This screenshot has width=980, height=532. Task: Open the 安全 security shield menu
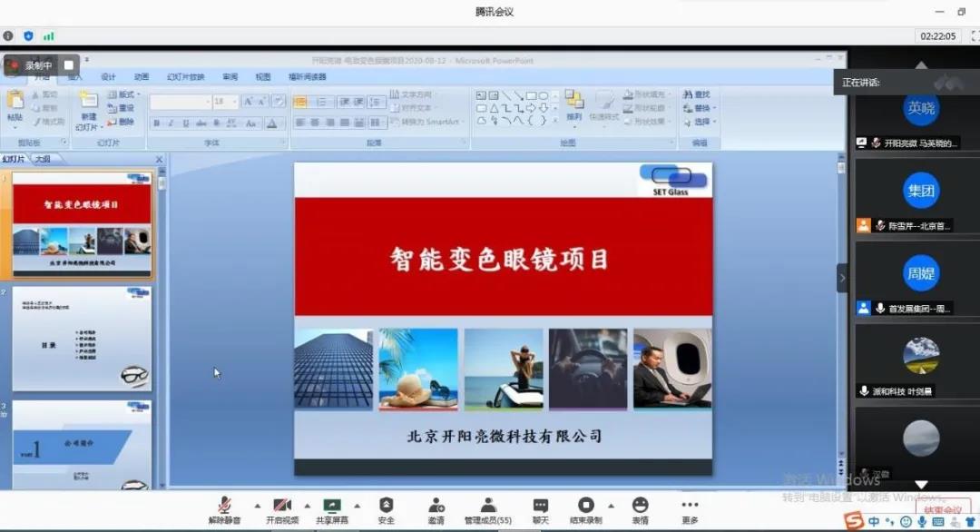point(387,510)
